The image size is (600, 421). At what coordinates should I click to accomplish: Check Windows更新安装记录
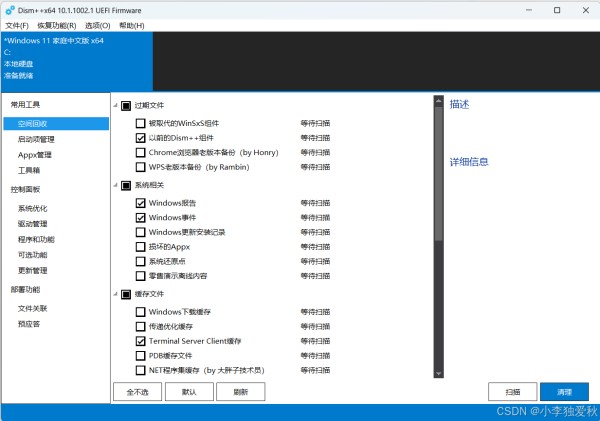[140, 232]
